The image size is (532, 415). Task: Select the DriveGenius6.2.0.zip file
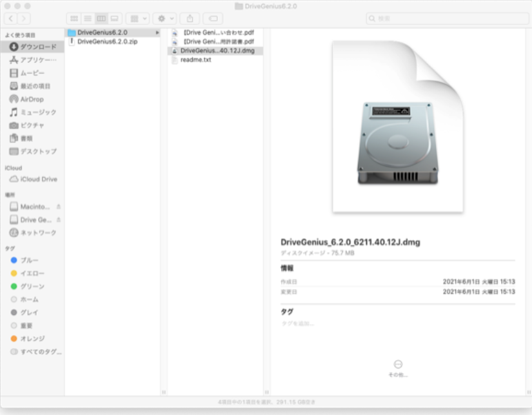tap(107, 41)
